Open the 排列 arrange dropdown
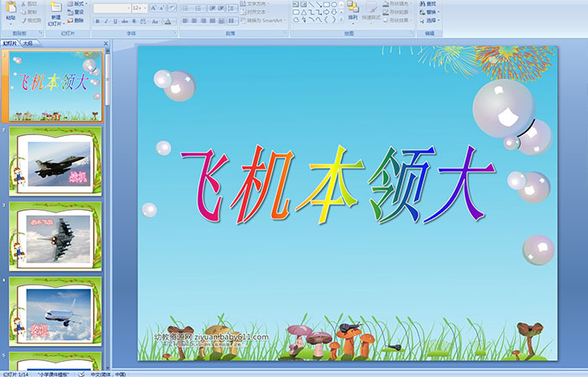Viewport: 588px width, 377px height. pos(353,11)
